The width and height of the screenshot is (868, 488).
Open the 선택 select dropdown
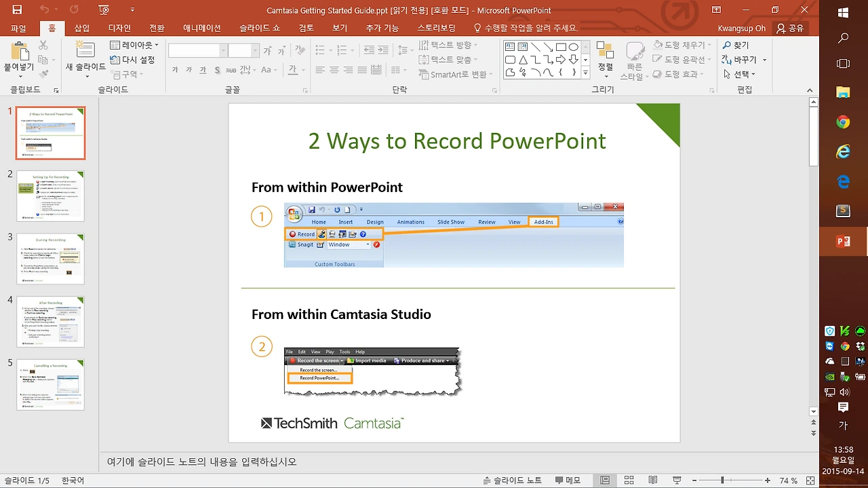point(739,74)
